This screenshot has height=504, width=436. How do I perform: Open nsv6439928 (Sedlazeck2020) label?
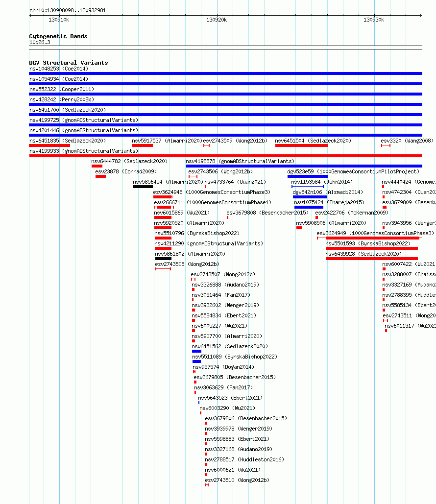[x=363, y=254]
